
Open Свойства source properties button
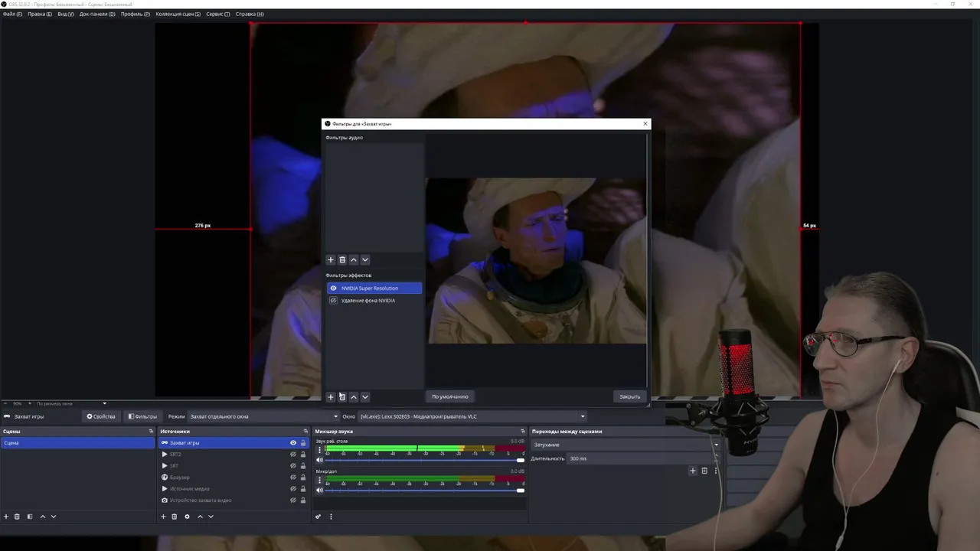(x=101, y=416)
